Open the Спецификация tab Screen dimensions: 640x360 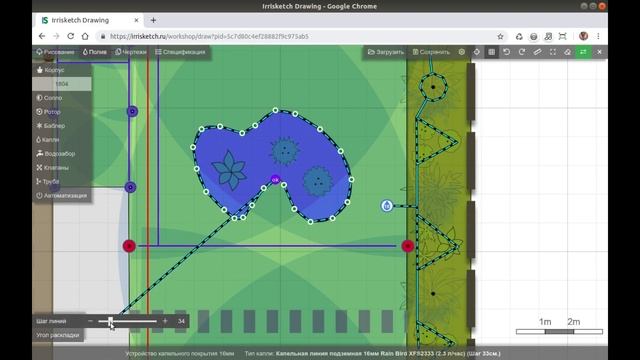click(x=180, y=52)
